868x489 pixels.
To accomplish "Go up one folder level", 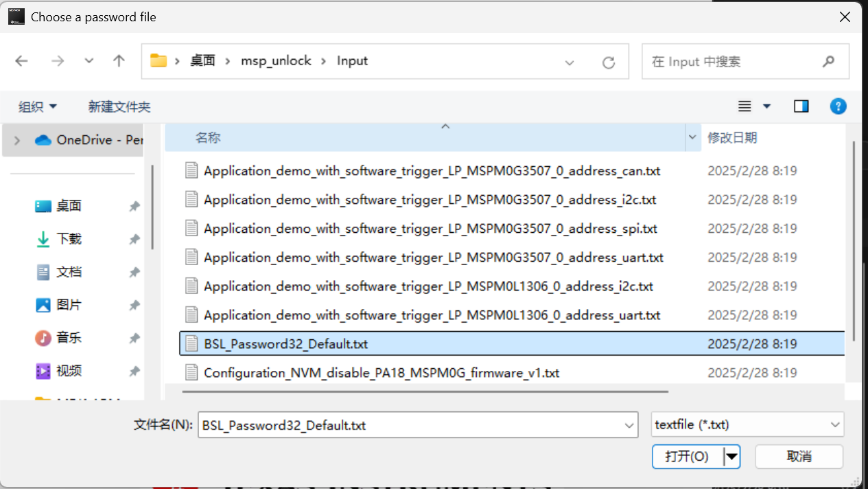I will point(118,60).
